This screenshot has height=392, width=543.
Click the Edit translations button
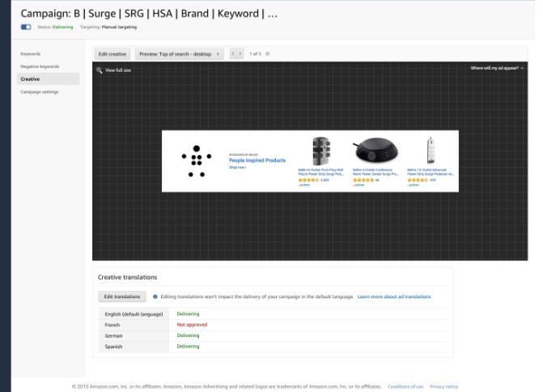pos(122,297)
